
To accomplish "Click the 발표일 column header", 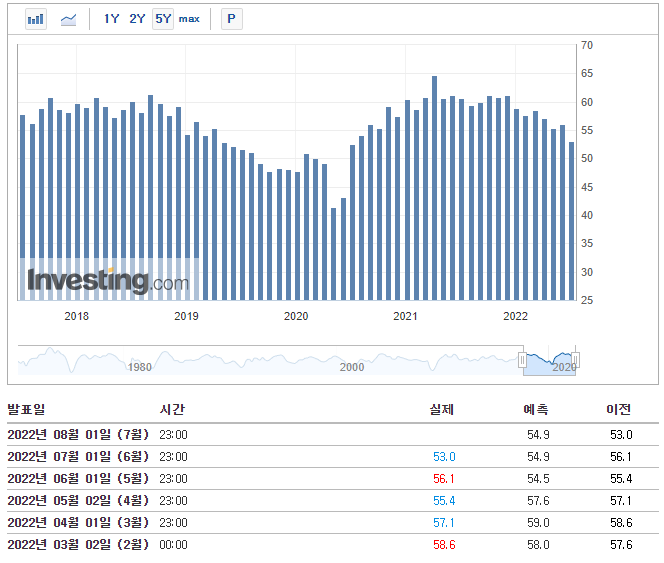I will click(26, 409).
